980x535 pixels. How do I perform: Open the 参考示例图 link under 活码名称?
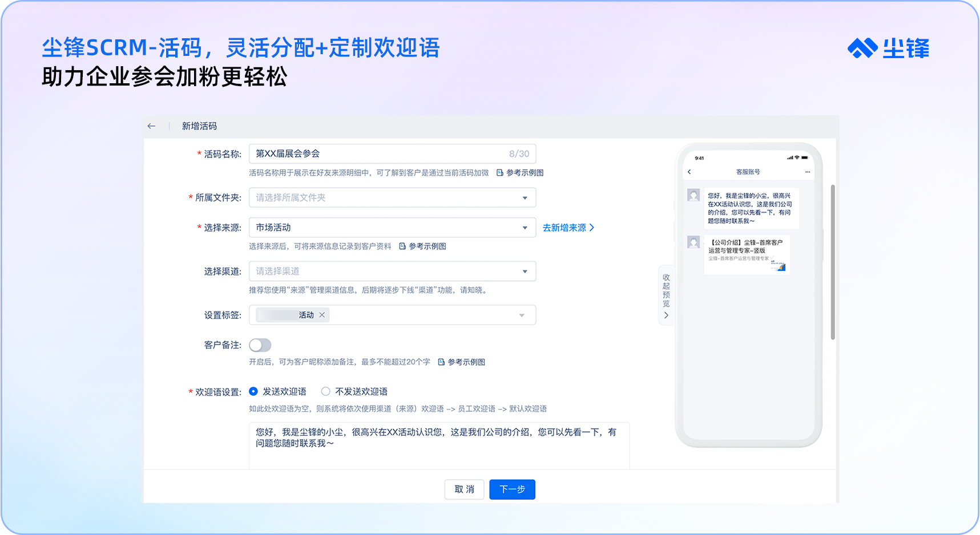(520, 173)
